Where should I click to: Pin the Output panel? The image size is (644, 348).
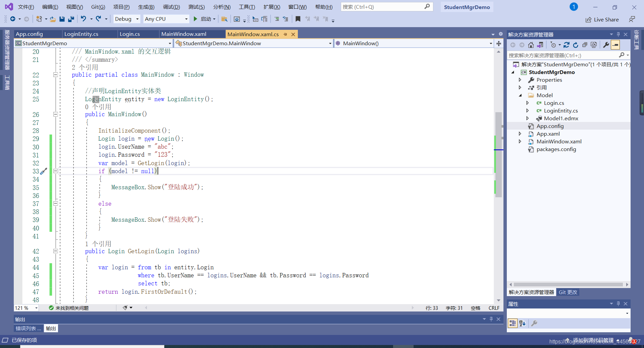pos(491,319)
